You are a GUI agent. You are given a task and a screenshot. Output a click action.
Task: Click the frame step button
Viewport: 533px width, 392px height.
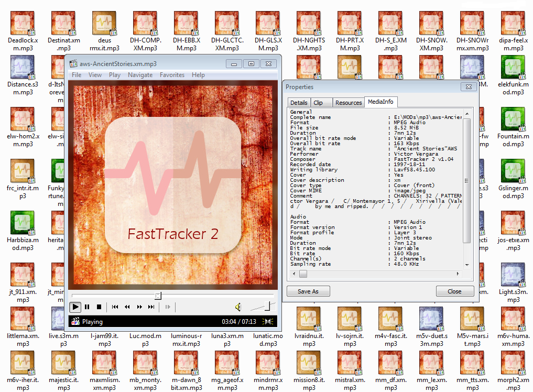pyautogui.click(x=168, y=307)
